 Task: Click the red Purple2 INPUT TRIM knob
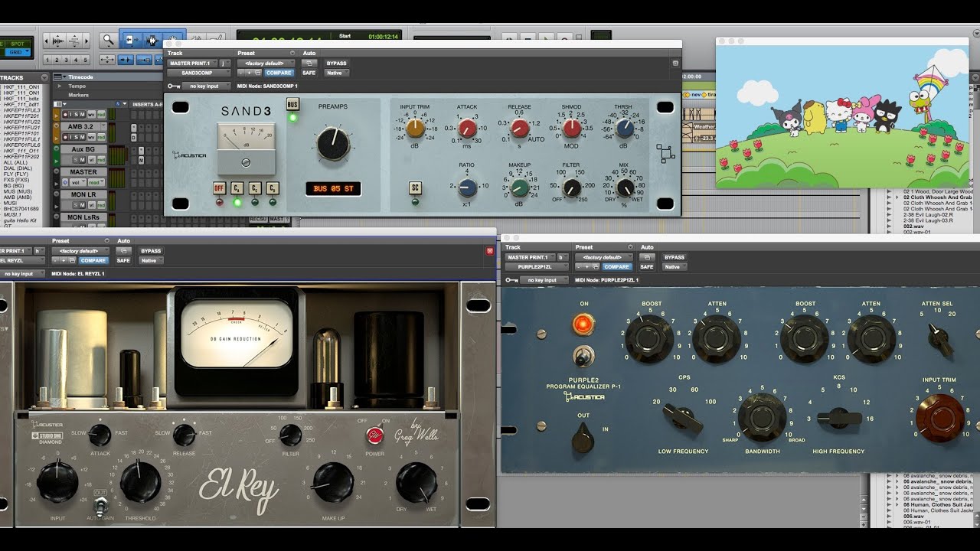click(940, 417)
